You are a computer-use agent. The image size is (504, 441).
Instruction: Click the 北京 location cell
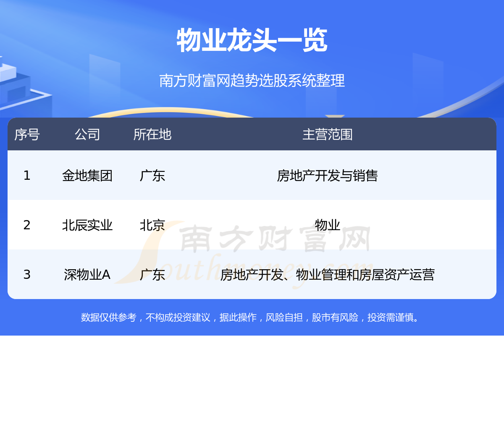[152, 225]
